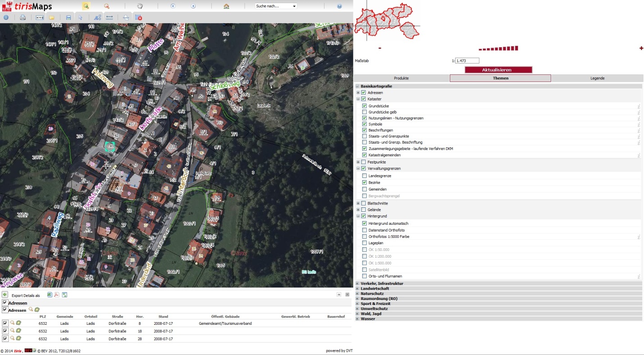
Task: Expand the Festpunkte node
Action: click(x=358, y=162)
